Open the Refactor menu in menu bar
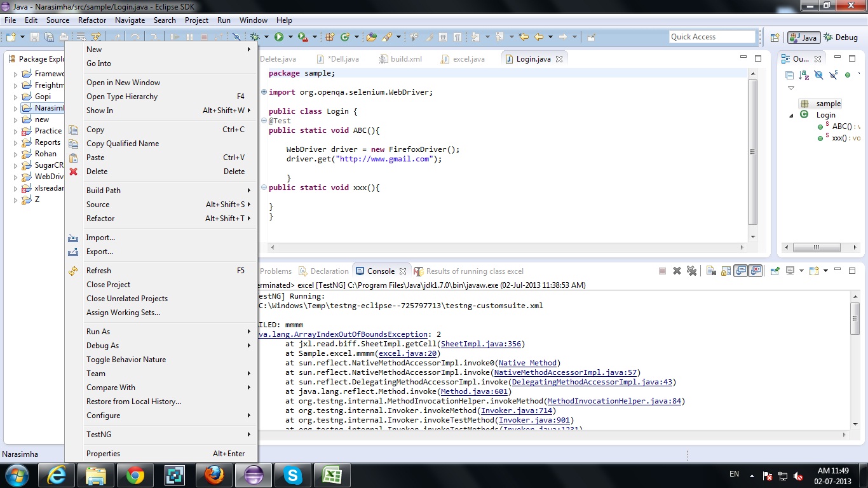This screenshot has width=868, height=488. point(92,20)
